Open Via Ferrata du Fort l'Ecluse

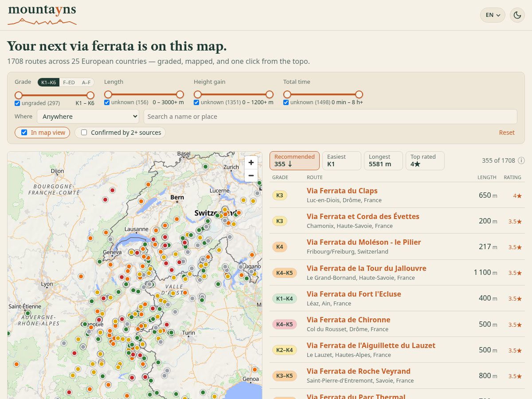(x=354, y=294)
